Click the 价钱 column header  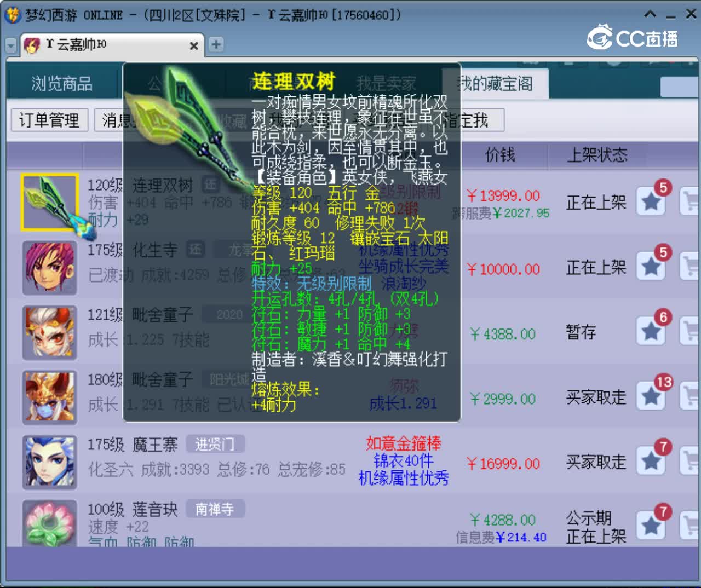tap(500, 155)
